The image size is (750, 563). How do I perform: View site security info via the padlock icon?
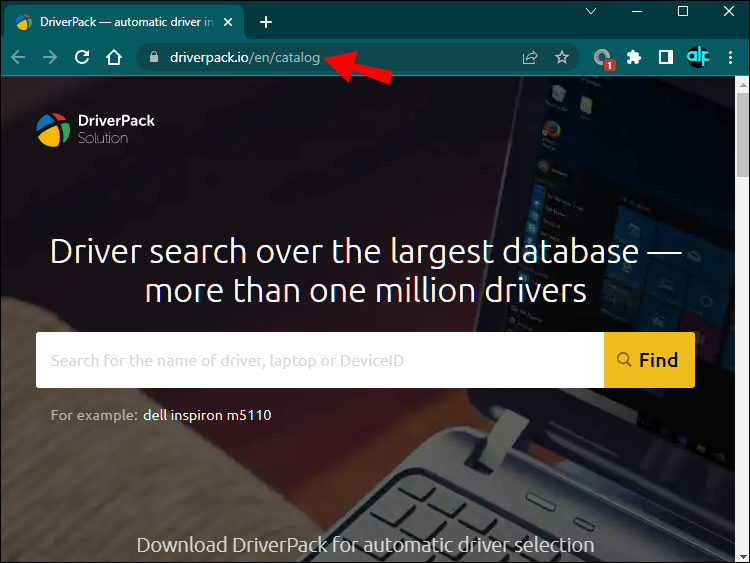coord(154,57)
